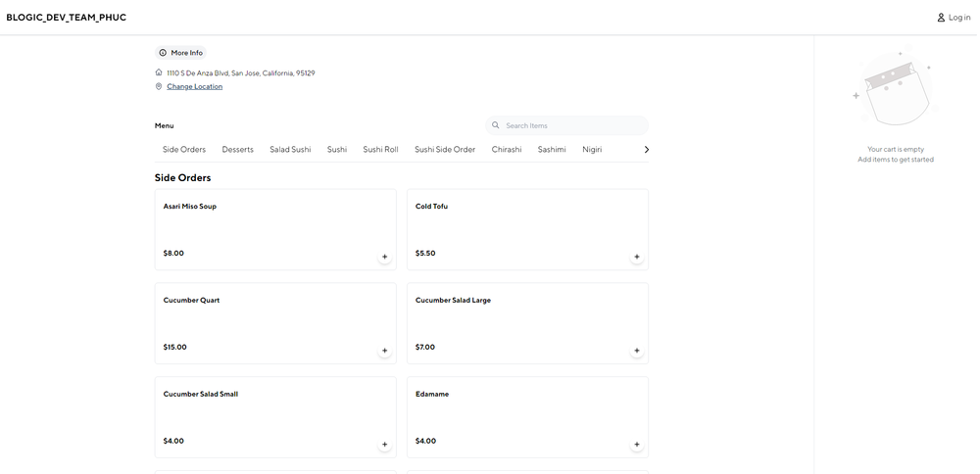
Task: Click the info circle icon in More Info
Action: [163, 53]
